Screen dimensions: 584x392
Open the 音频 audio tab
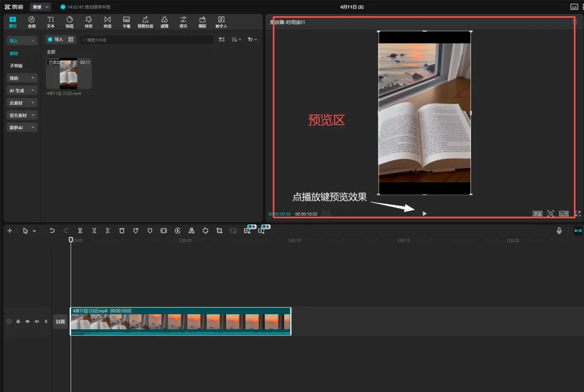pos(32,22)
